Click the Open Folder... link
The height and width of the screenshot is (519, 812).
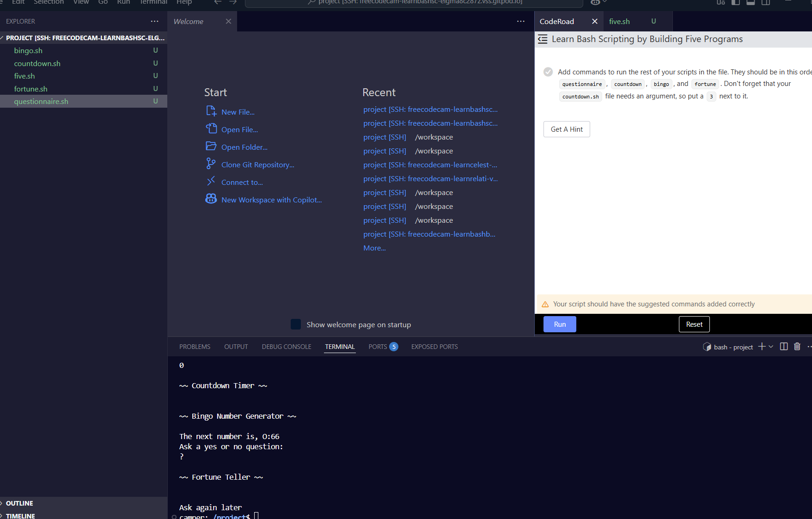[244, 147]
